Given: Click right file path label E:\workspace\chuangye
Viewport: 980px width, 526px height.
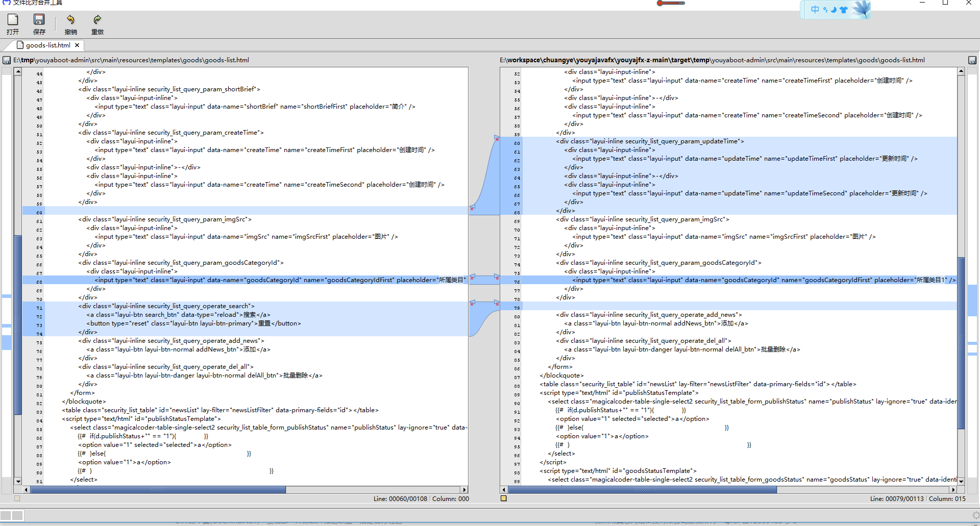Looking at the screenshot, I should click(x=712, y=60).
